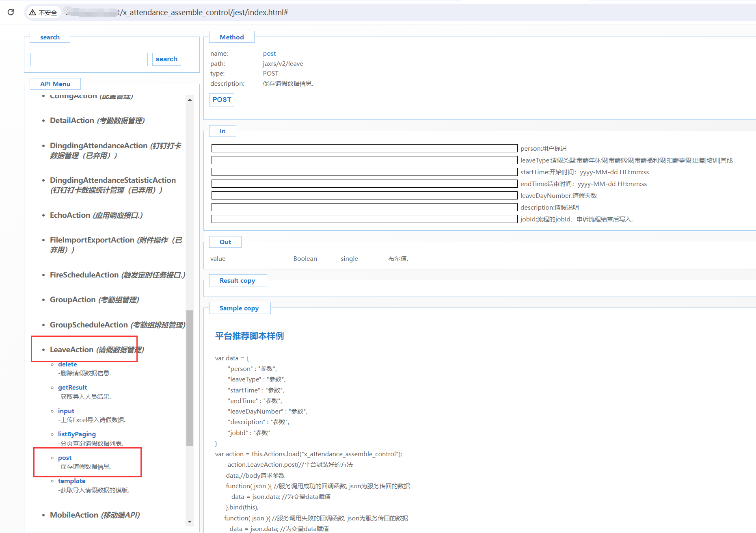Open FireScheduleAction in the API menu
756x533 pixels.
point(118,275)
